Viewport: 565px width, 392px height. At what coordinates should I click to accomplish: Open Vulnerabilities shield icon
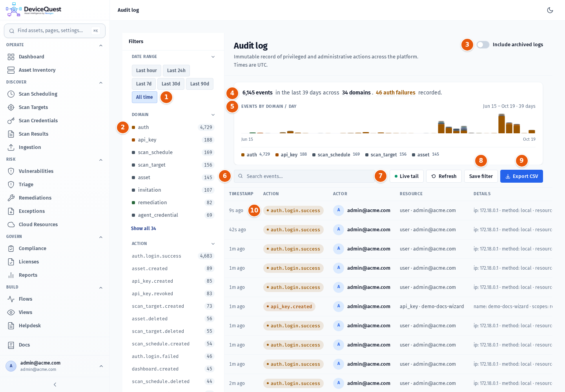(x=11, y=171)
